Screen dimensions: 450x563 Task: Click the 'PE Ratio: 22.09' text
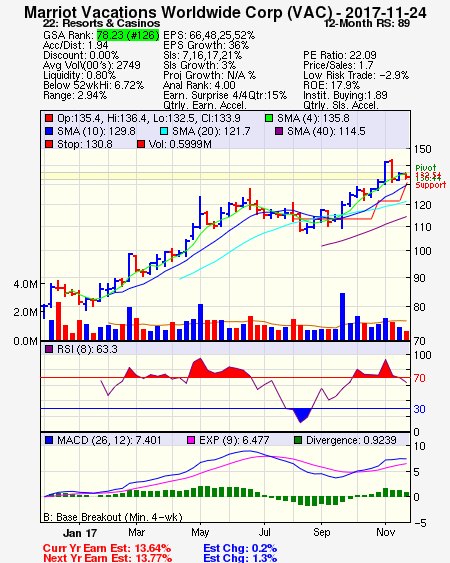(340, 55)
